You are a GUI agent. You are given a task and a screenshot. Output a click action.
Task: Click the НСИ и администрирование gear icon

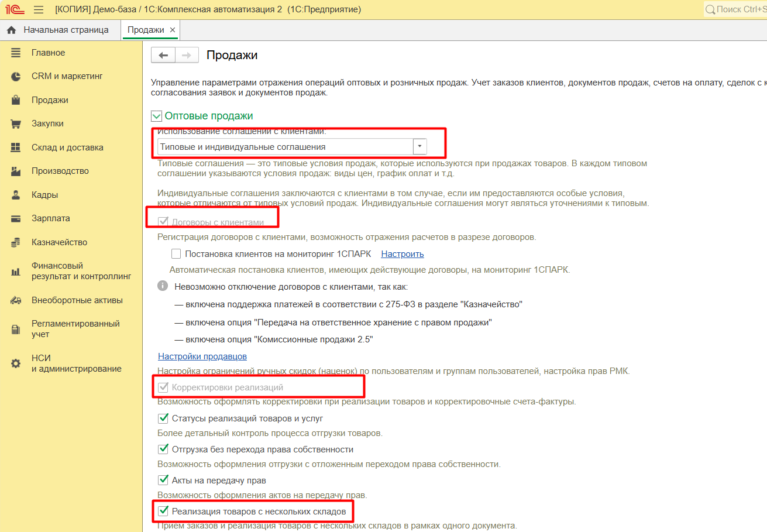click(x=16, y=363)
